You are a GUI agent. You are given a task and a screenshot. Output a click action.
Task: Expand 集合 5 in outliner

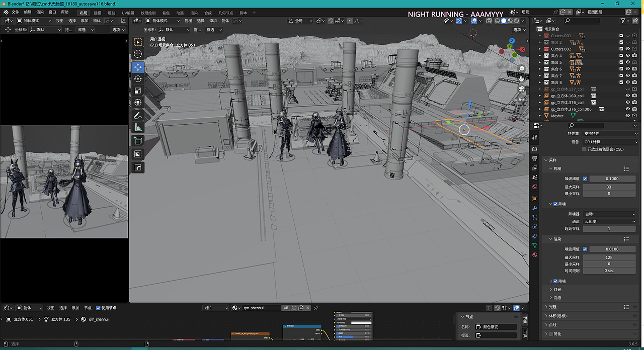point(540,62)
